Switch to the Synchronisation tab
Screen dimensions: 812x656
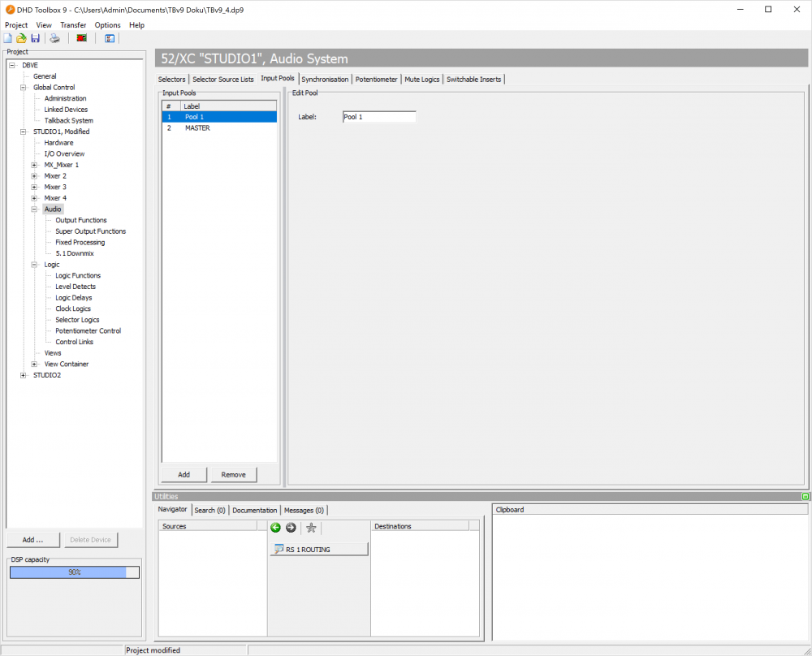325,79
